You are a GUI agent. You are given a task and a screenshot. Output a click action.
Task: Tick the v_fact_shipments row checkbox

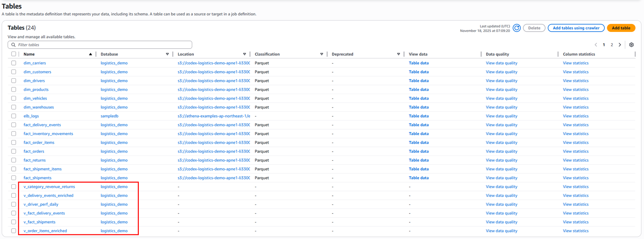pyautogui.click(x=14, y=222)
